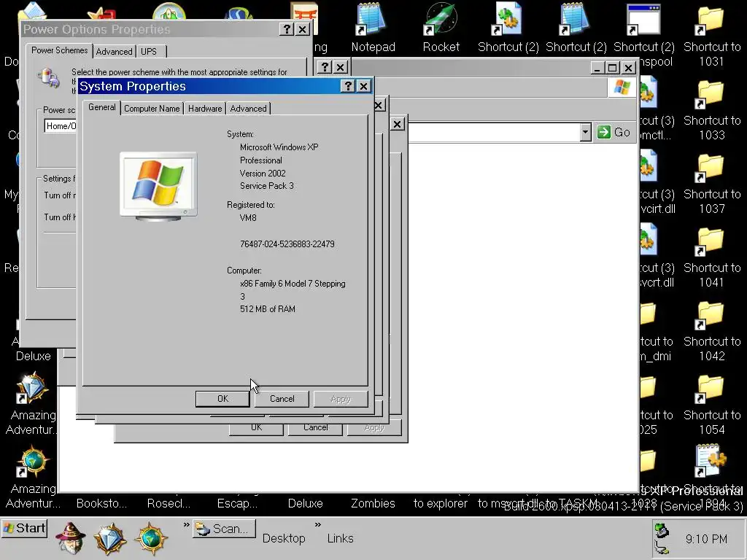Launch the wizard quick launch icon
The image size is (747, 560).
[71, 538]
